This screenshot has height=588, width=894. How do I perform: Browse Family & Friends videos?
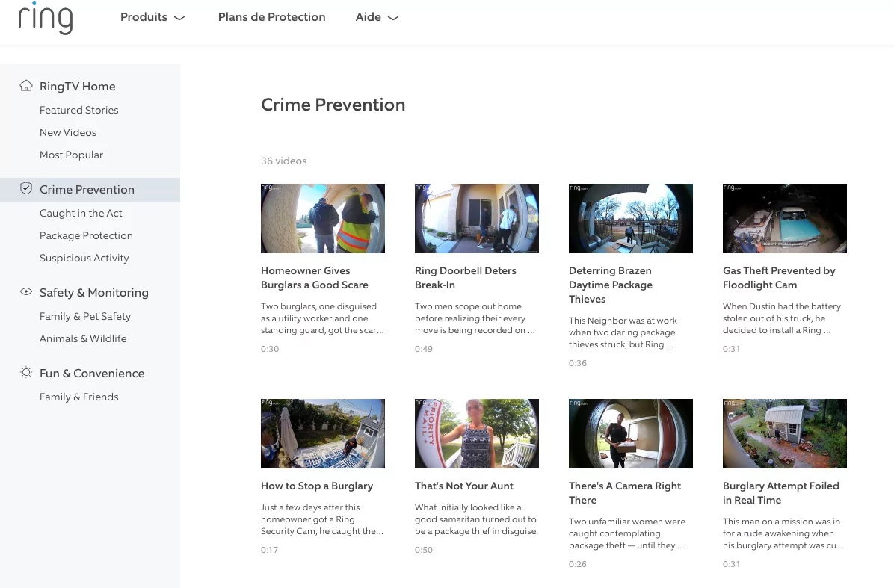(78, 397)
